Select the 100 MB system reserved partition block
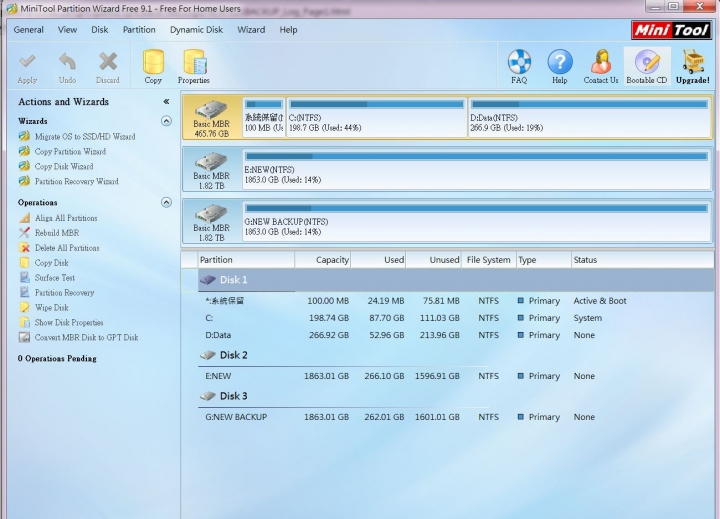The width and height of the screenshot is (720, 519). pos(264,118)
